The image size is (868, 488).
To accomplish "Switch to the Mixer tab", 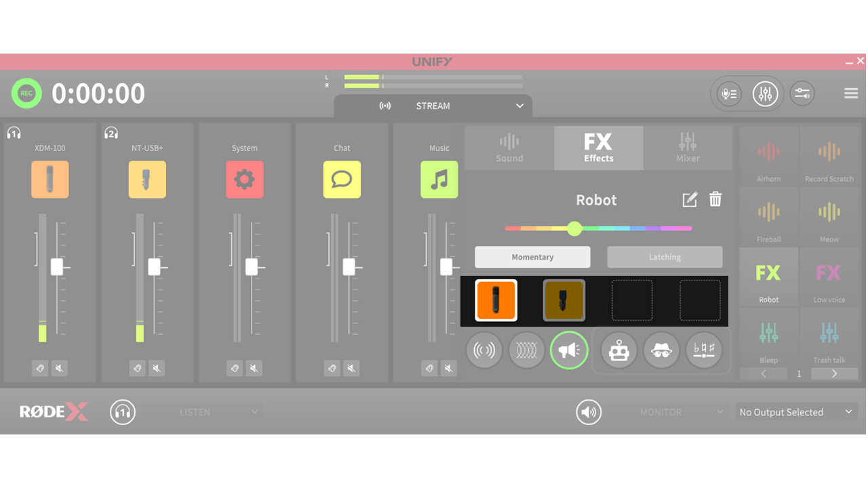I will pos(688,148).
